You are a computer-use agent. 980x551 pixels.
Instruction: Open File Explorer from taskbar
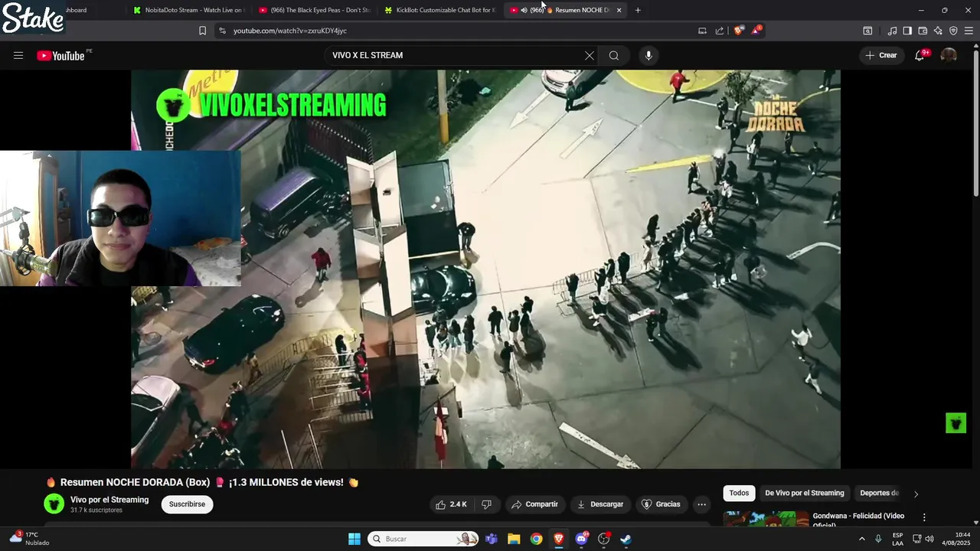coord(514,539)
